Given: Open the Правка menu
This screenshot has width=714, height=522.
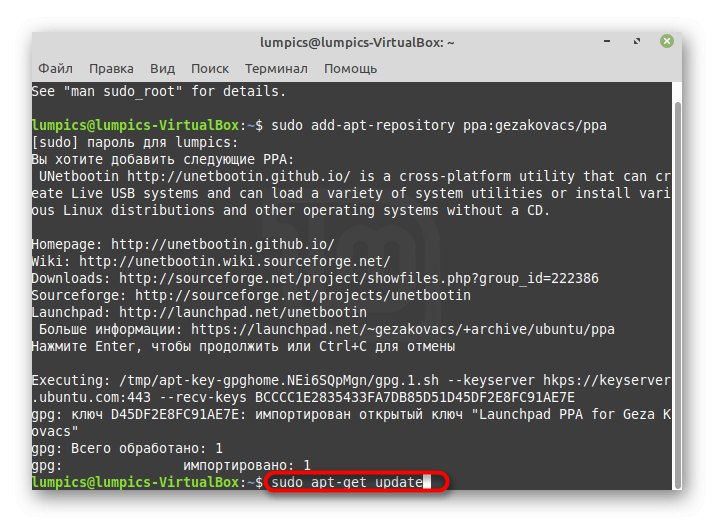Looking at the screenshot, I should point(111,68).
